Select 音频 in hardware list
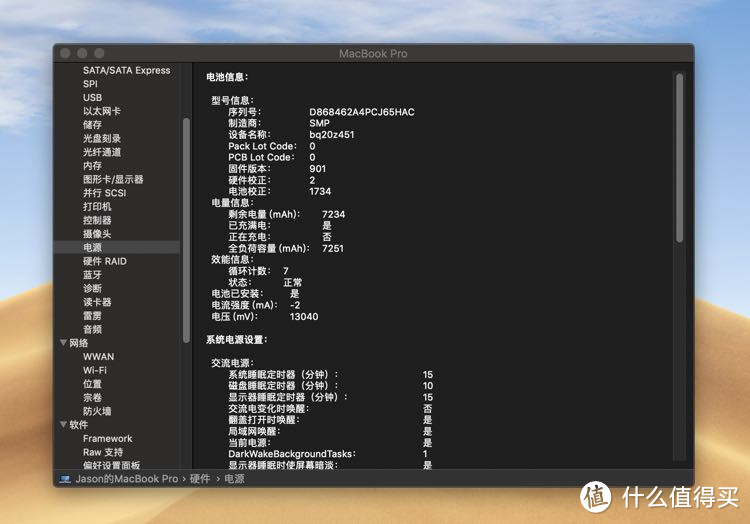Image resolution: width=750 pixels, height=524 pixels. (92, 329)
